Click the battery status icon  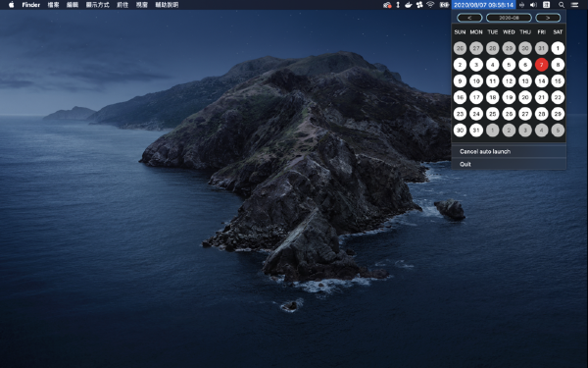444,5
